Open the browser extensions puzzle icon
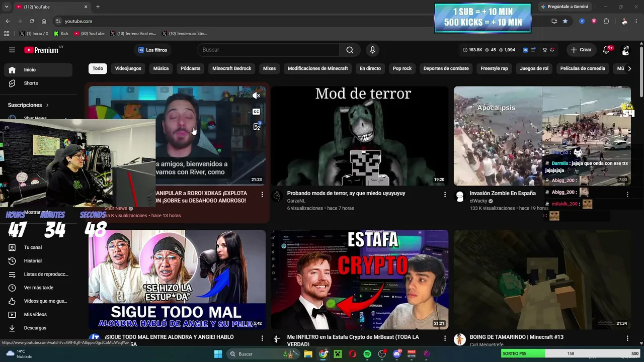Viewport: 644px width, 362px height. [606, 21]
